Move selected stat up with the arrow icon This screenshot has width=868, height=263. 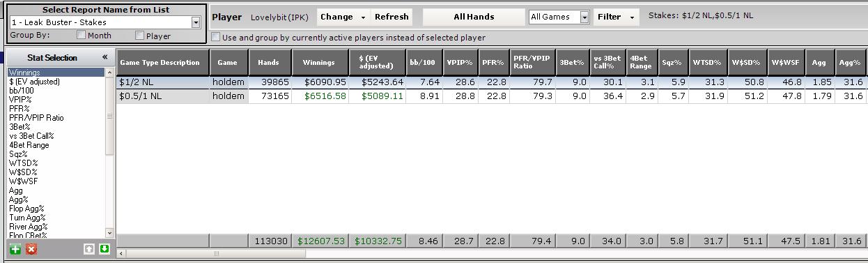(x=88, y=249)
